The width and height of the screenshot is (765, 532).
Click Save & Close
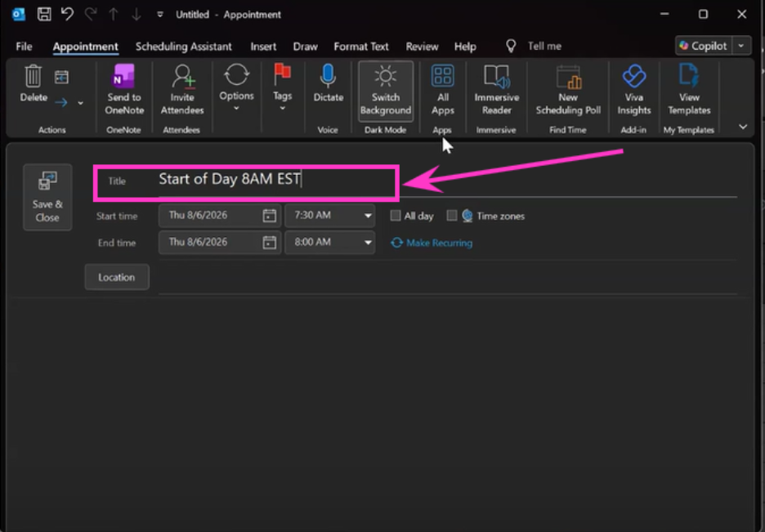point(47,197)
